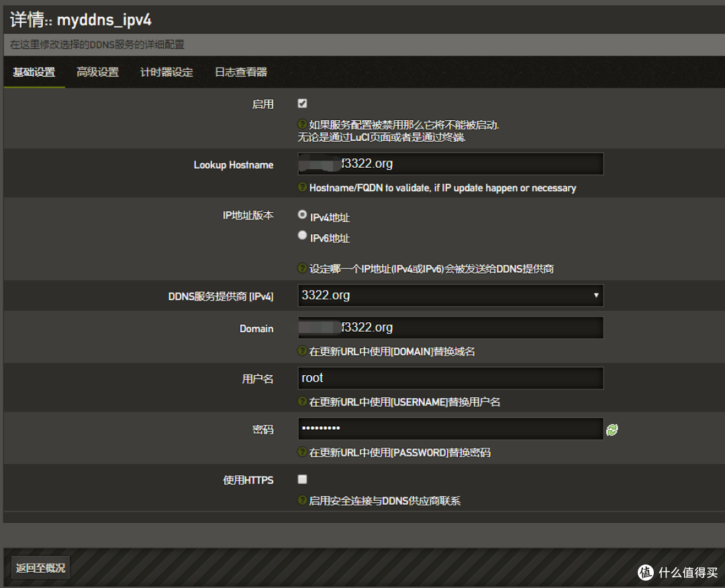Click the help icon for IP地址版本 setting
This screenshot has height=588, width=725.
point(301,268)
